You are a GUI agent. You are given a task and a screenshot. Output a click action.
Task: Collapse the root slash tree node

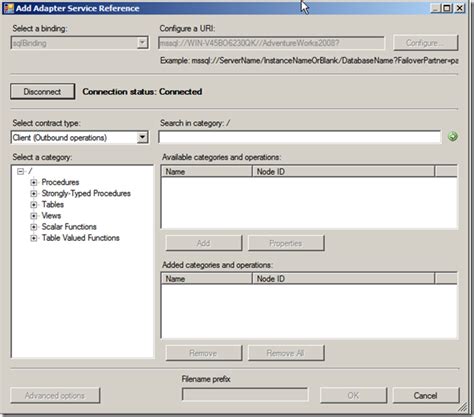(21, 171)
